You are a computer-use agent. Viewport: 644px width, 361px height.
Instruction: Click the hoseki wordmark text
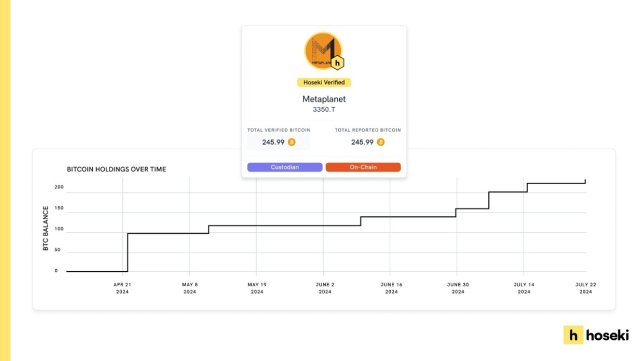[x=607, y=335]
